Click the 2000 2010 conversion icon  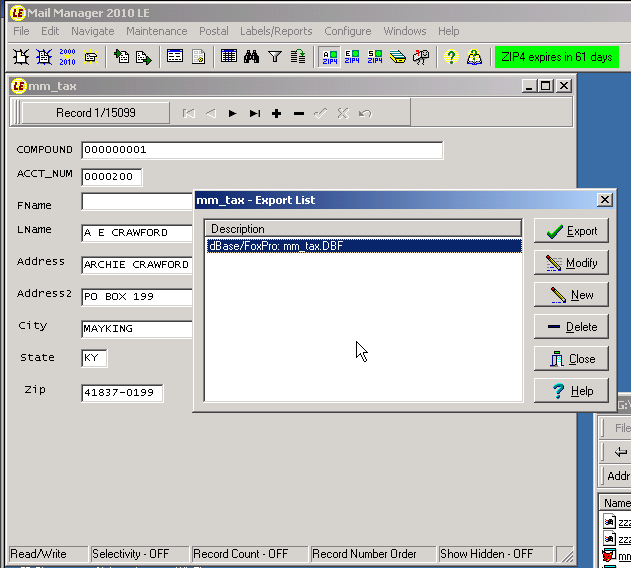[67, 57]
